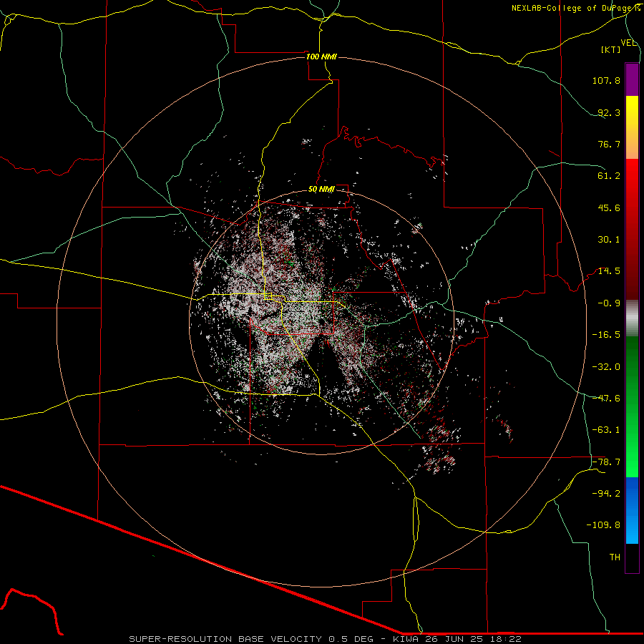Click the green segment of the velocity scale

click(x=632, y=406)
